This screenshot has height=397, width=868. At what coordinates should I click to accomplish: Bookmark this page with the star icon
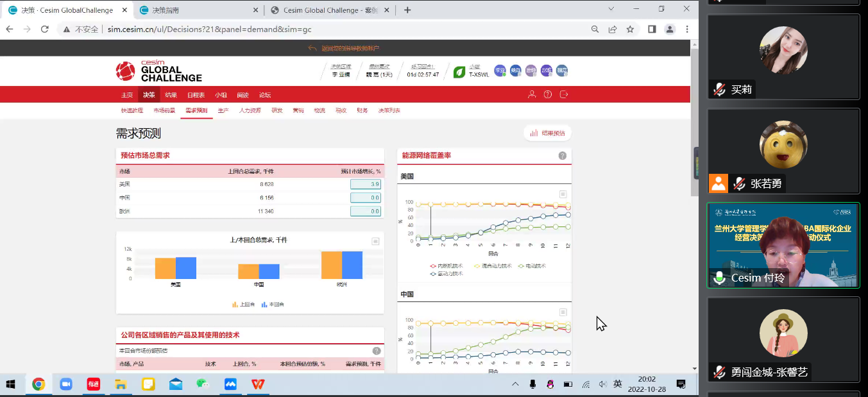coord(630,29)
